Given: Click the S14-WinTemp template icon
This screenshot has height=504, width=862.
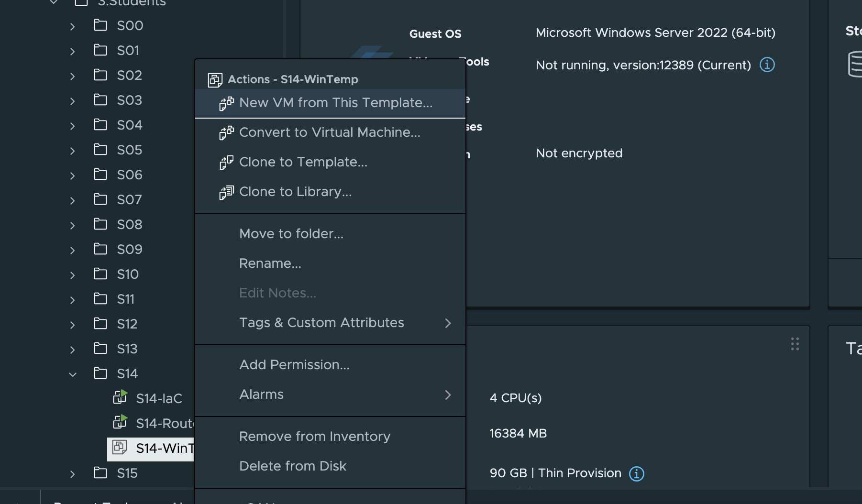Looking at the screenshot, I should point(120,447).
